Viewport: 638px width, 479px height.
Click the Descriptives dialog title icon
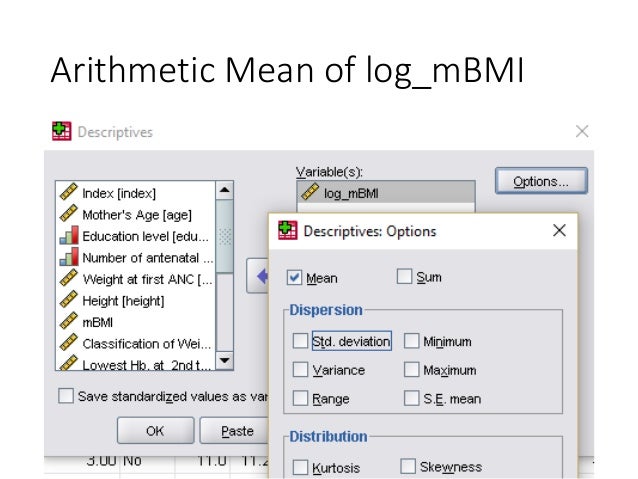click(61, 131)
